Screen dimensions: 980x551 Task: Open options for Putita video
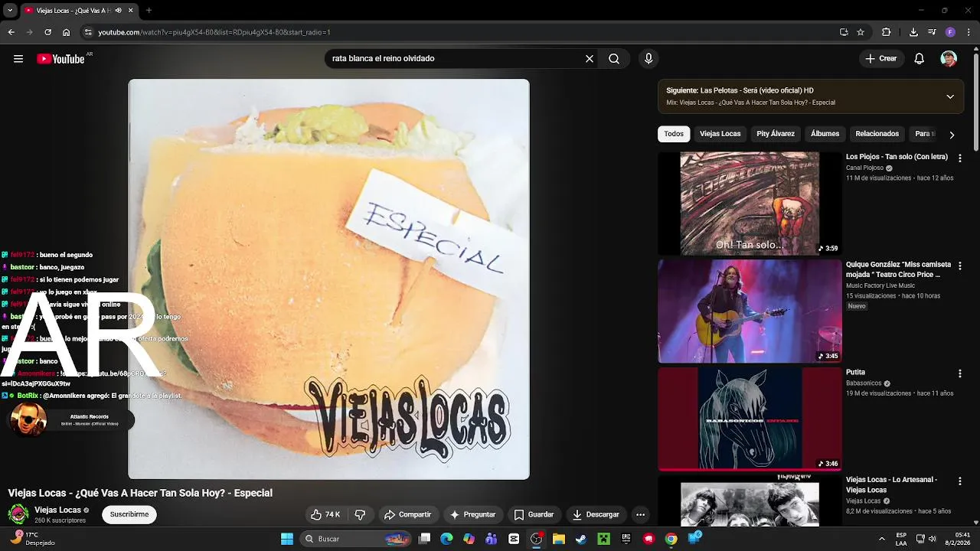[x=959, y=373]
